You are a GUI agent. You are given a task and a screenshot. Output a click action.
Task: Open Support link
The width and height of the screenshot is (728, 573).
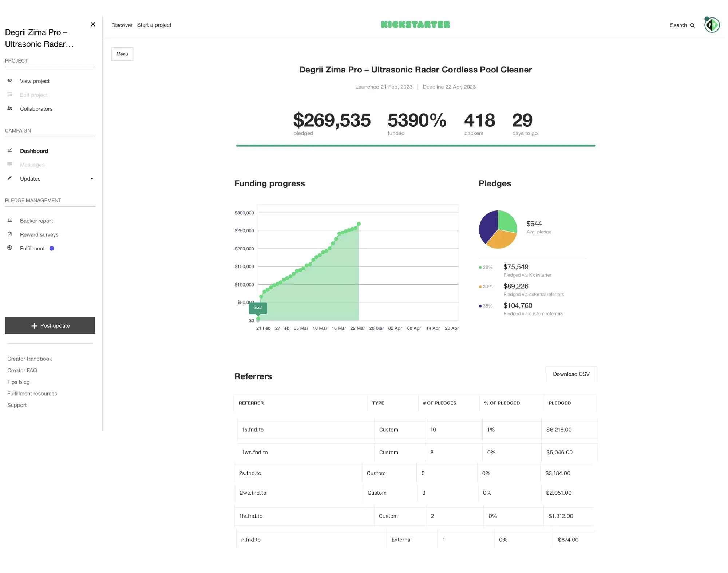coord(17,406)
